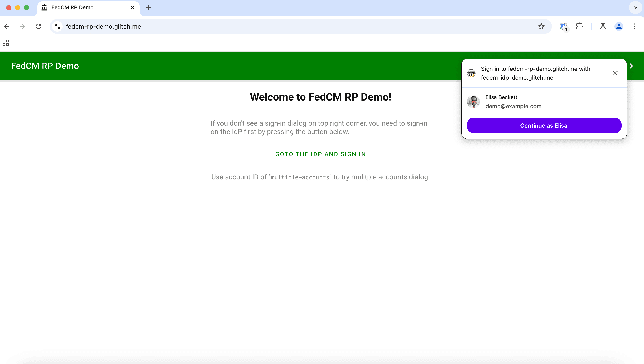Screen dimensions: 644x364
Task: Click the Chrome profile avatar icon
Action: [619, 26]
